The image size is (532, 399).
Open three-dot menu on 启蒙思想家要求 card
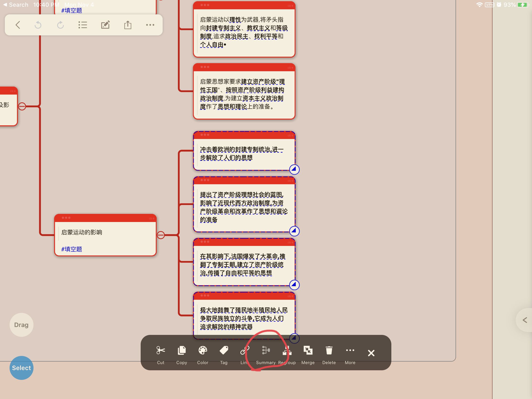pyautogui.click(x=205, y=67)
